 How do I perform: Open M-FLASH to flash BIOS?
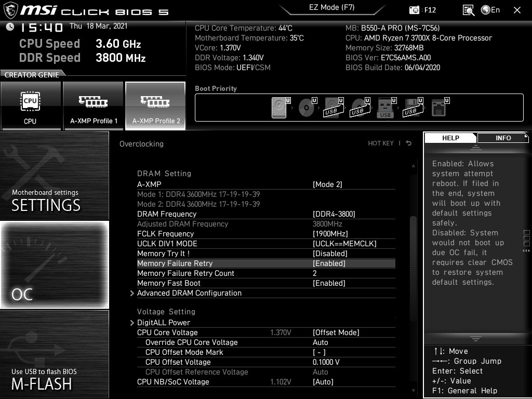coord(54,354)
